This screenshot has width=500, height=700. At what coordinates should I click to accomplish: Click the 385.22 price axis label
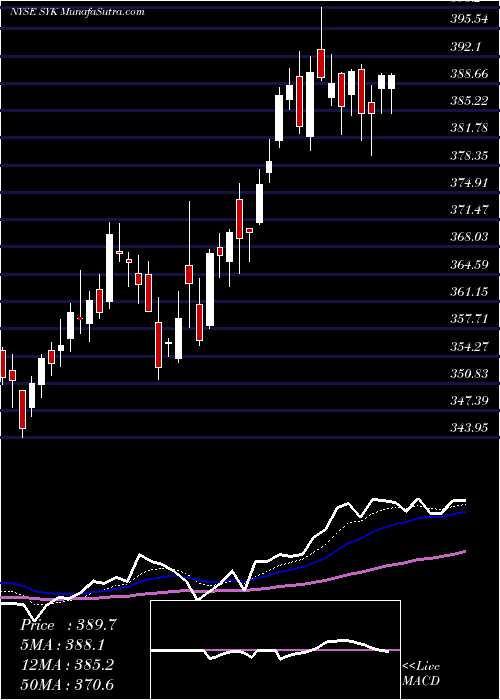pyautogui.click(x=469, y=101)
